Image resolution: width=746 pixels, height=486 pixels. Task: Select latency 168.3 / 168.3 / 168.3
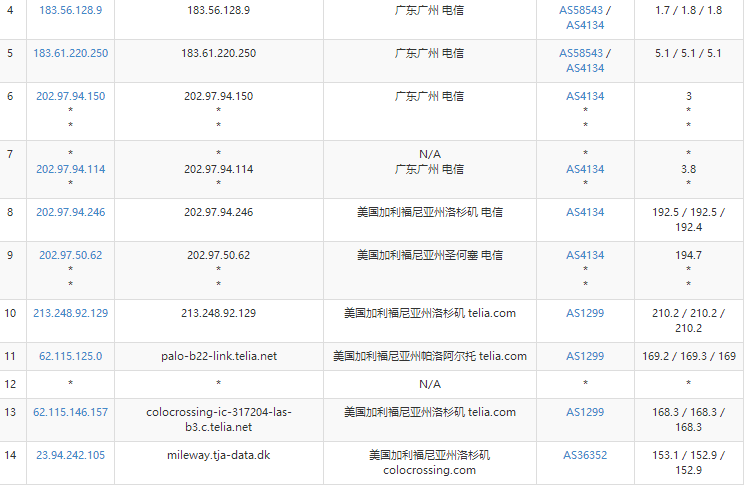(688, 419)
